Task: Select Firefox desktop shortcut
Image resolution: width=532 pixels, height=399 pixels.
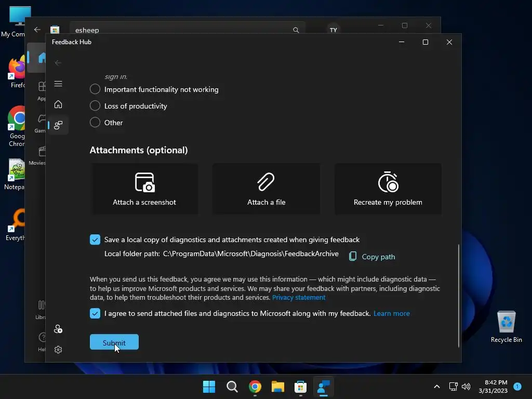Action: 16,72
